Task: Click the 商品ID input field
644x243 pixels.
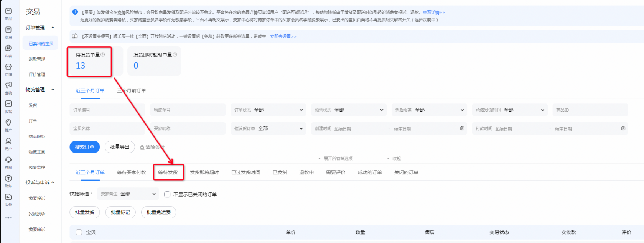Action: tap(590, 110)
